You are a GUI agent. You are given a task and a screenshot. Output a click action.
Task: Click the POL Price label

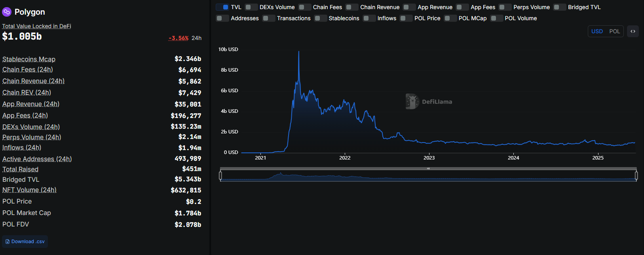click(x=17, y=202)
